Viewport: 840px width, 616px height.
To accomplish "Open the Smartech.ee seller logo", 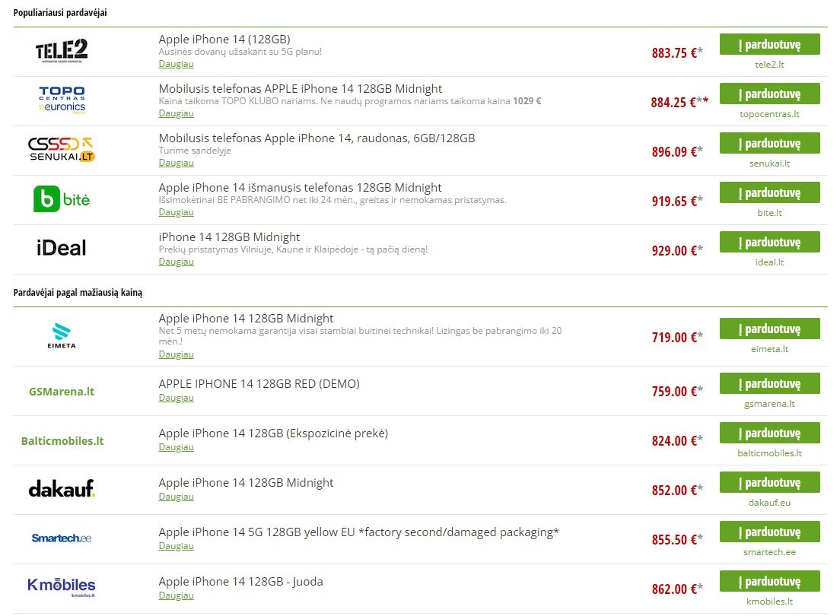I will tap(61, 538).
